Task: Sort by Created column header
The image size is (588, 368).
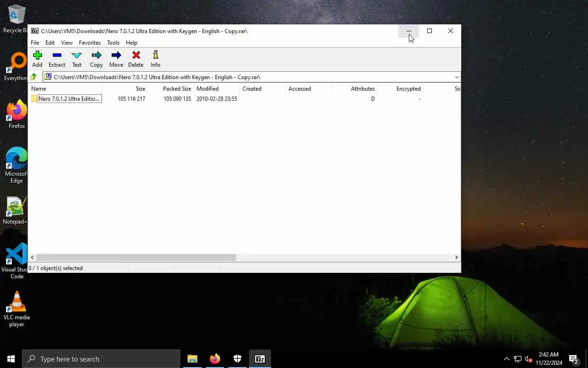Action: pyautogui.click(x=263, y=89)
